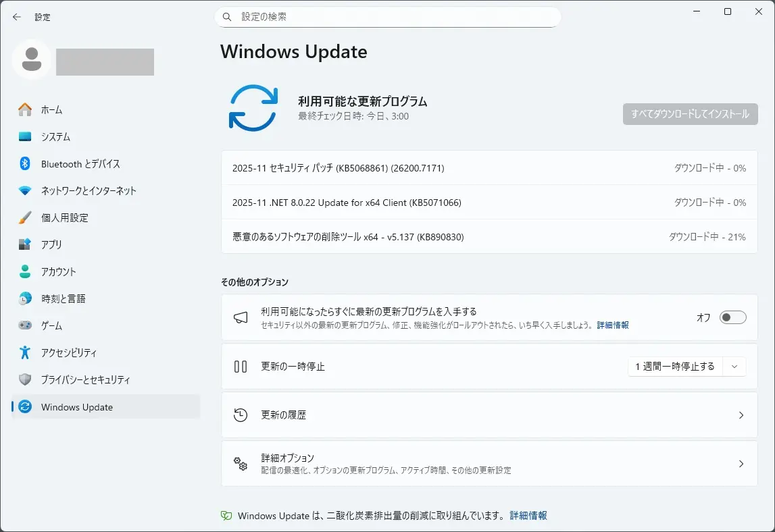Open the System settings icon
The width and height of the screenshot is (775, 532).
(25, 136)
